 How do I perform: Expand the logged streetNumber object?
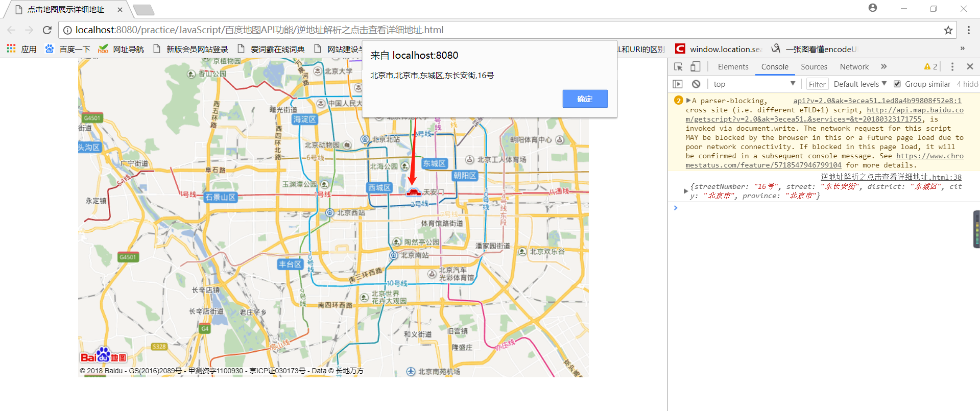pos(686,191)
